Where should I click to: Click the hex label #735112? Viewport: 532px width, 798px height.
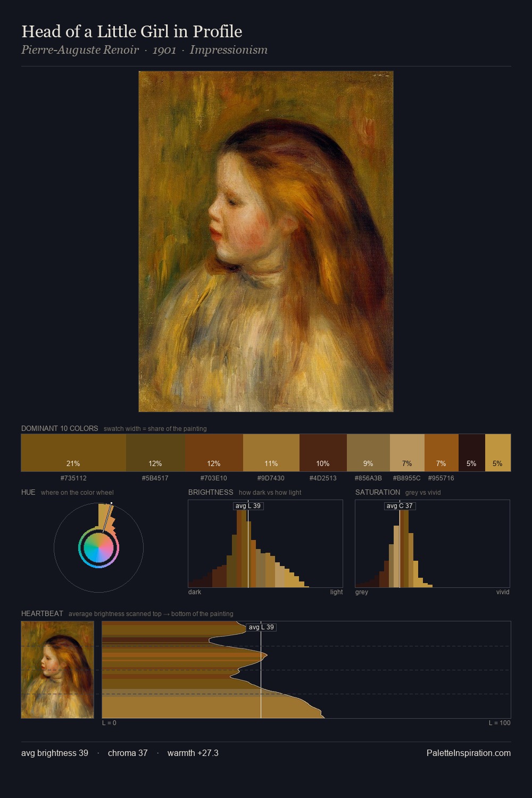(73, 478)
